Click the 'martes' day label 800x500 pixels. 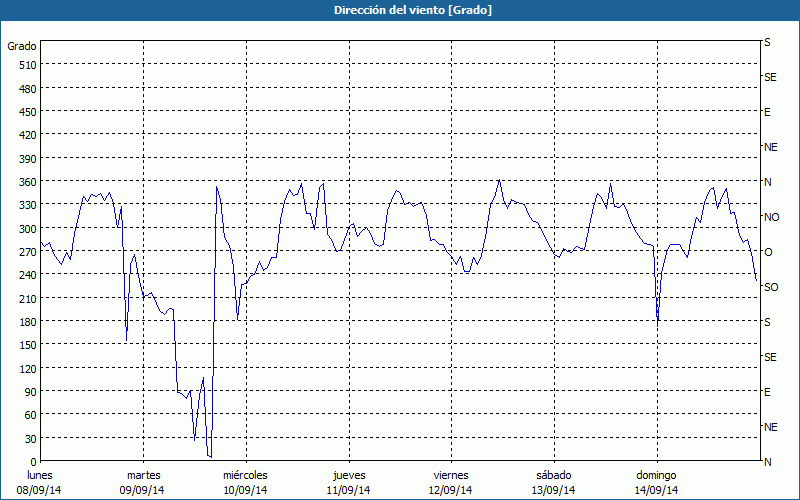pos(143,475)
